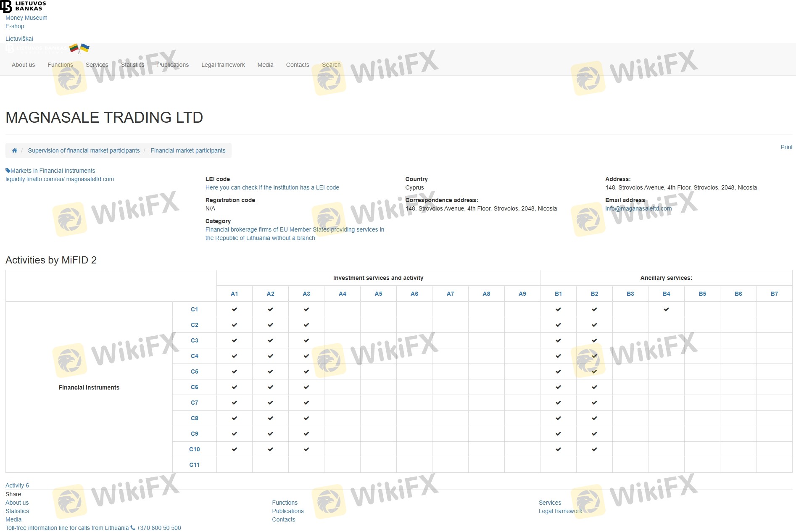
Task: Click the home icon in the breadcrumb
Action: pyautogui.click(x=14, y=150)
